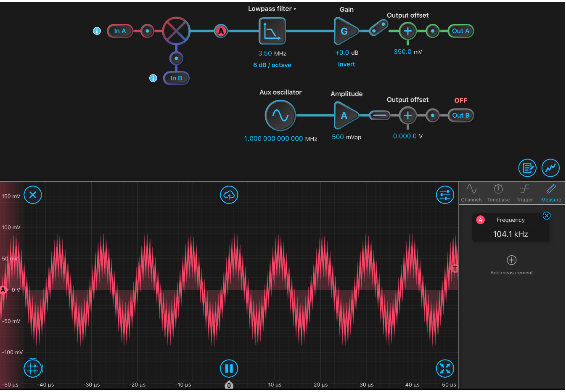Click the Gain amplifier G block
566x392 pixels.
pos(346,31)
